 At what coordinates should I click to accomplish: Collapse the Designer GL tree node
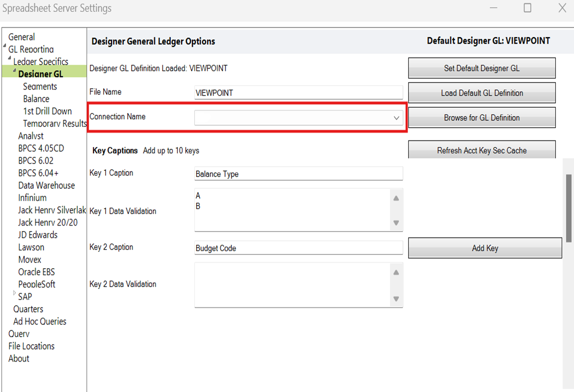[x=15, y=70]
